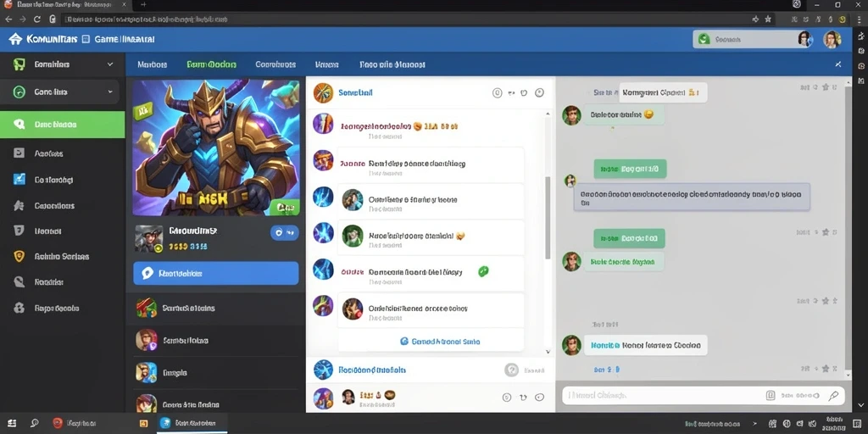Open the armored hero banner image
Screen dimensions: 868x434
(216, 147)
